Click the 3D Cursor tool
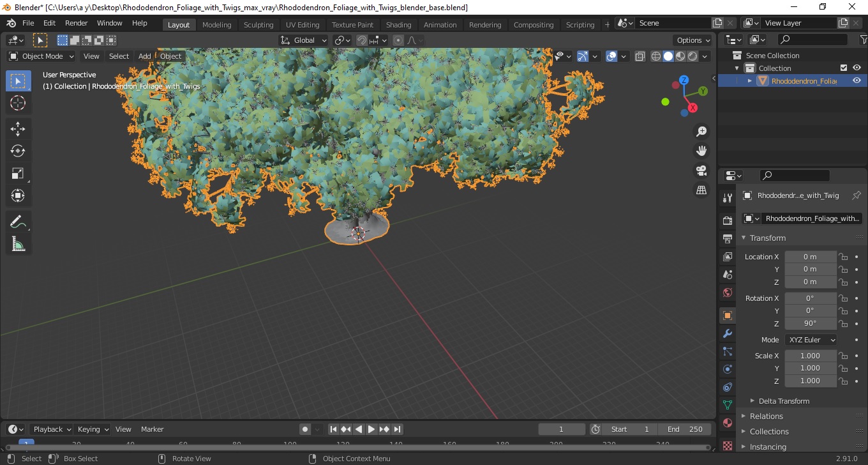 [18, 103]
